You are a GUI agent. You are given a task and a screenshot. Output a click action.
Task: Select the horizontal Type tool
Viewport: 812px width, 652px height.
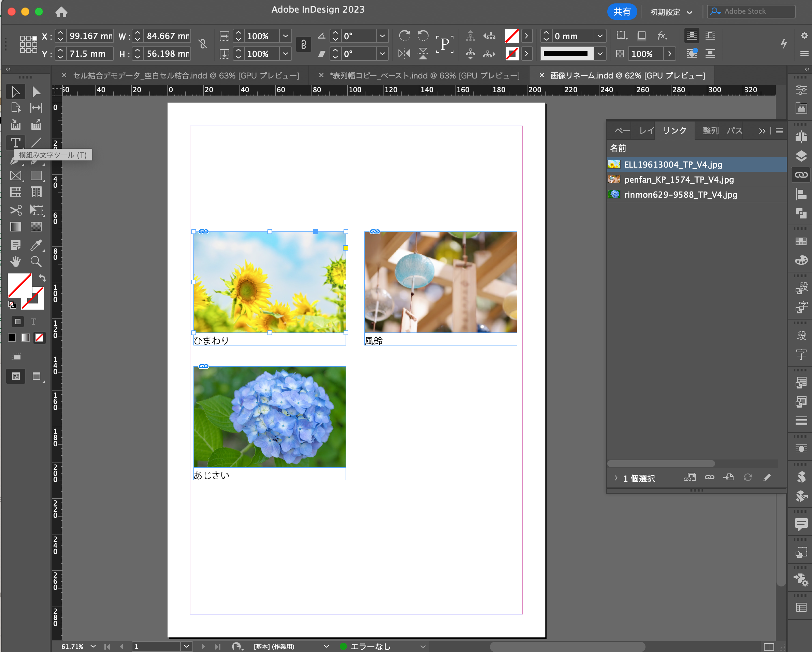point(15,143)
